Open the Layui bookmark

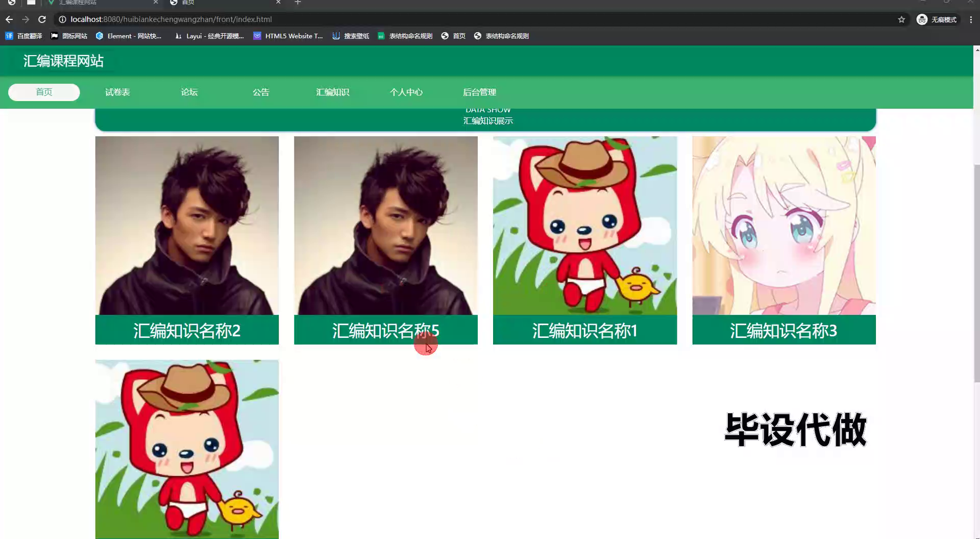coord(209,36)
